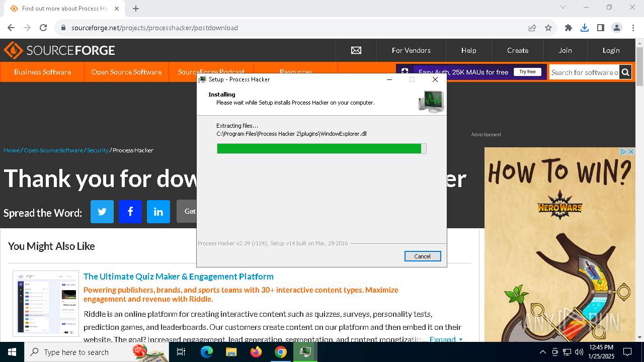Close the Hero Wars ad
The height and width of the screenshot is (362, 644).
click(x=631, y=151)
